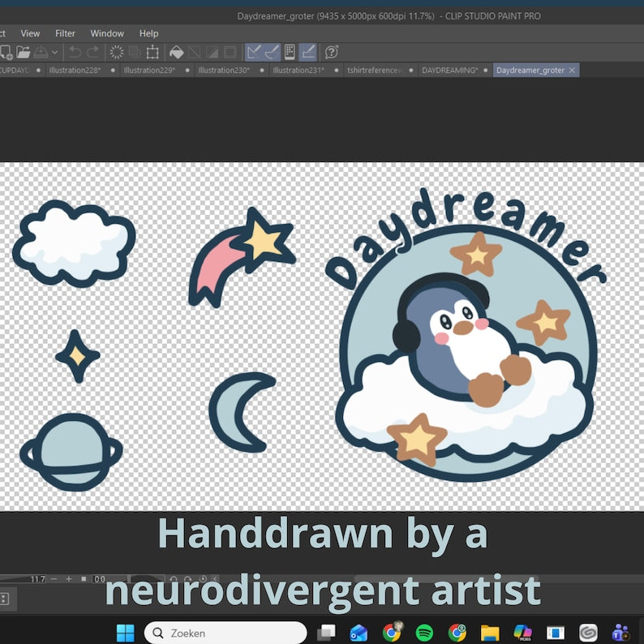Click the 0.0 rotation angle field
Viewport: 644px width, 644px height.
101,579
